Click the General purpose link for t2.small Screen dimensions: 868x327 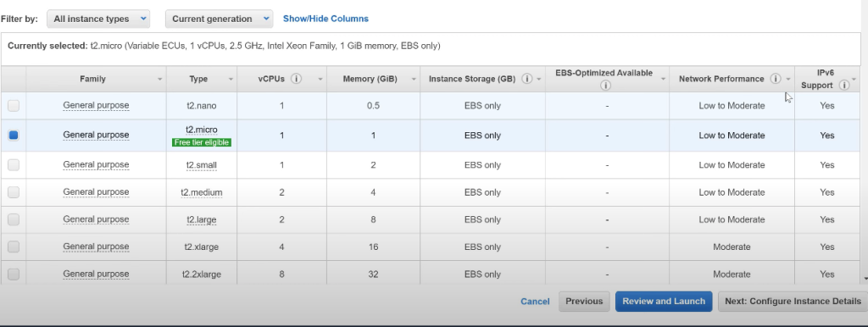coord(96,165)
